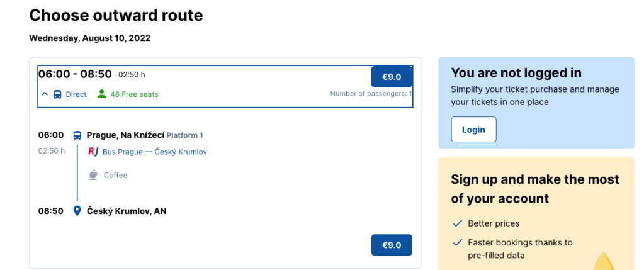Image resolution: width=644 pixels, height=270 pixels.
Task: Select the Český Krumlov, AN stop name
Action: coord(127,211)
